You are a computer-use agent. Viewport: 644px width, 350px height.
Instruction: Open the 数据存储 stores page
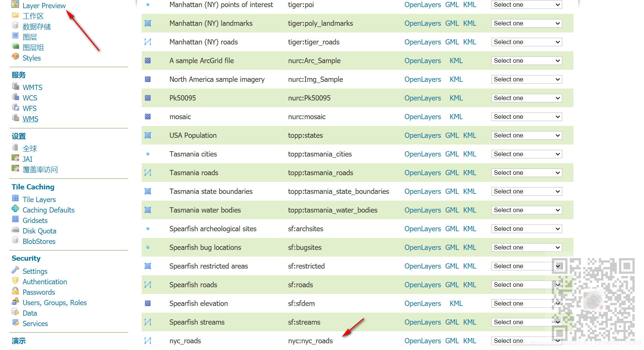click(37, 27)
